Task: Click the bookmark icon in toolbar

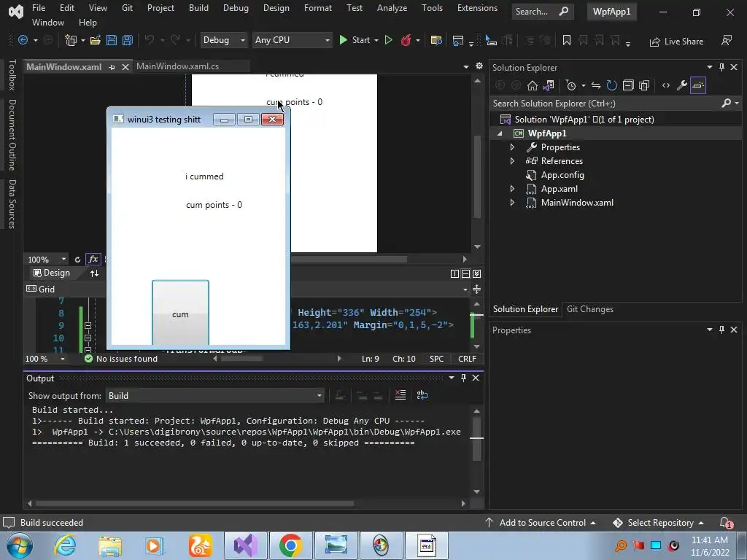Action: coord(566,41)
